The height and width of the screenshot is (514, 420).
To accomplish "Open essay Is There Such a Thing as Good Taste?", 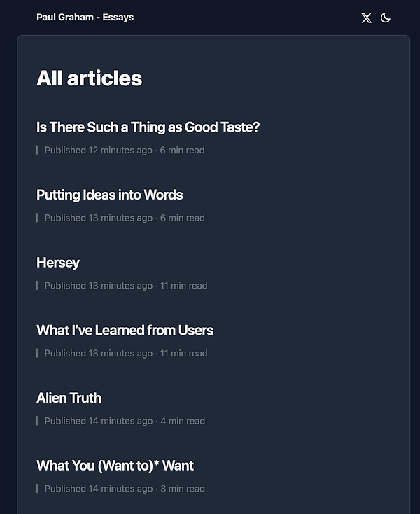I will click(x=148, y=127).
